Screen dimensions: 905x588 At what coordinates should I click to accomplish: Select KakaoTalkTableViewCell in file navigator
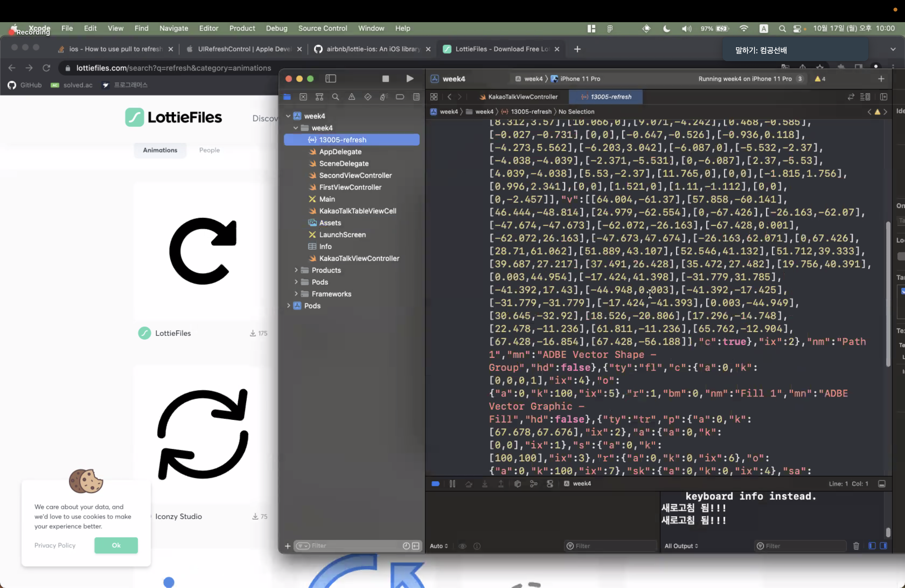pyautogui.click(x=357, y=211)
